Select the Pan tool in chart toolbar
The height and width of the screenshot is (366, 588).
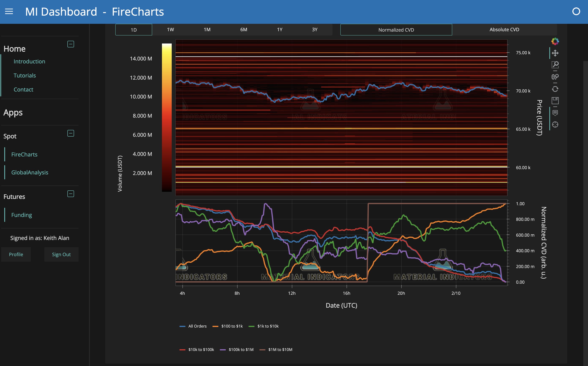(555, 53)
